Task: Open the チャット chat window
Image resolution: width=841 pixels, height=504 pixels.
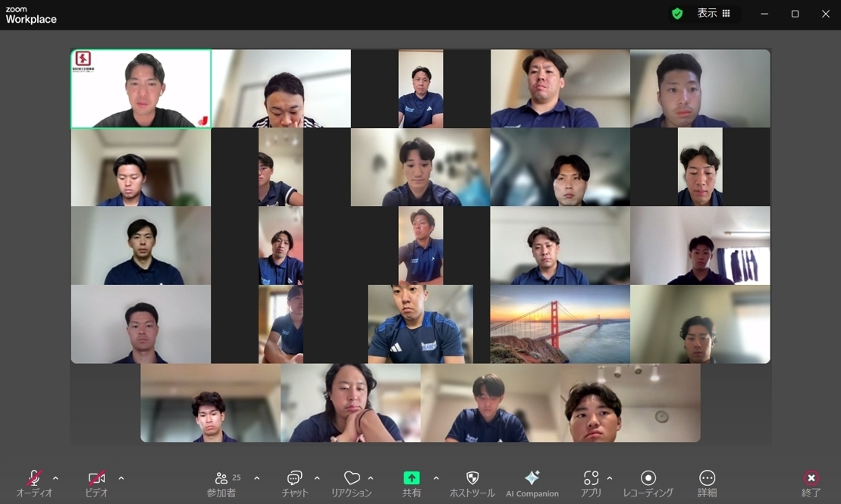Action: point(294,483)
